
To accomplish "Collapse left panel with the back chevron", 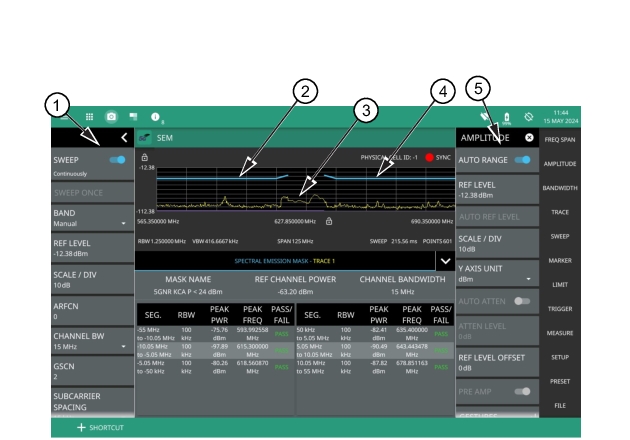I will click(x=123, y=136).
